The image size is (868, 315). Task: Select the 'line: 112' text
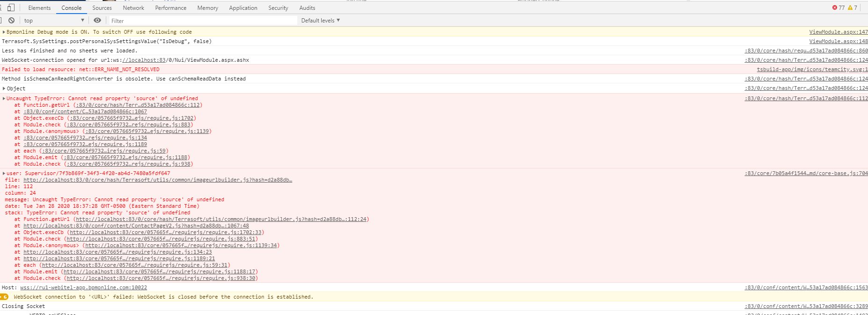(19, 186)
